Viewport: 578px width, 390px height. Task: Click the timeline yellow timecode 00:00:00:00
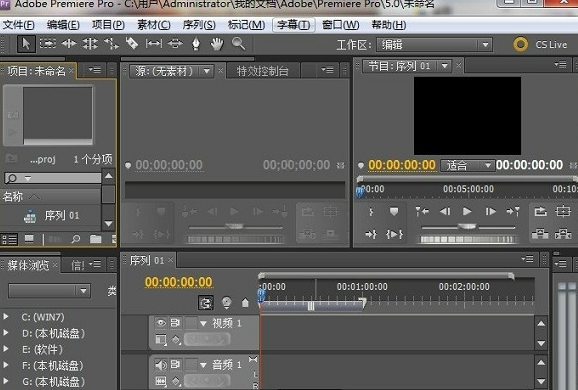(x=178, y=282)
